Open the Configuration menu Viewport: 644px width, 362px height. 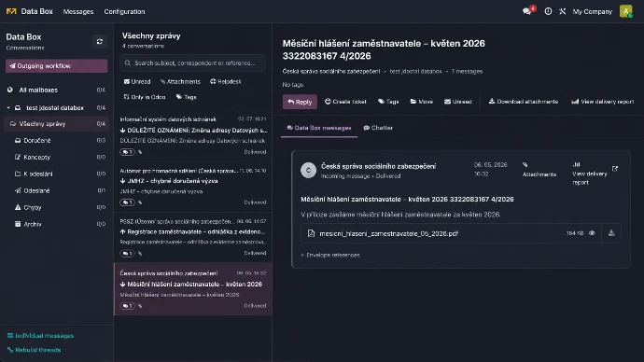point(124,11)
